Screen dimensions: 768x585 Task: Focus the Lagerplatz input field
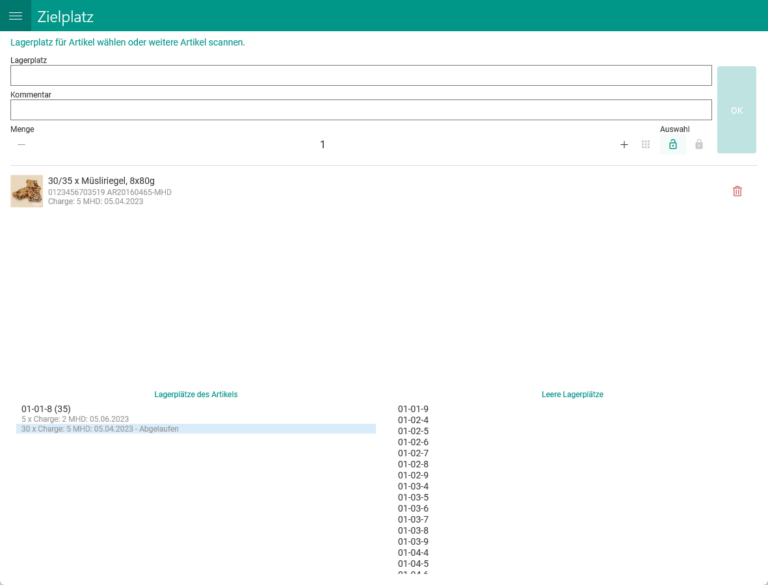360,76
